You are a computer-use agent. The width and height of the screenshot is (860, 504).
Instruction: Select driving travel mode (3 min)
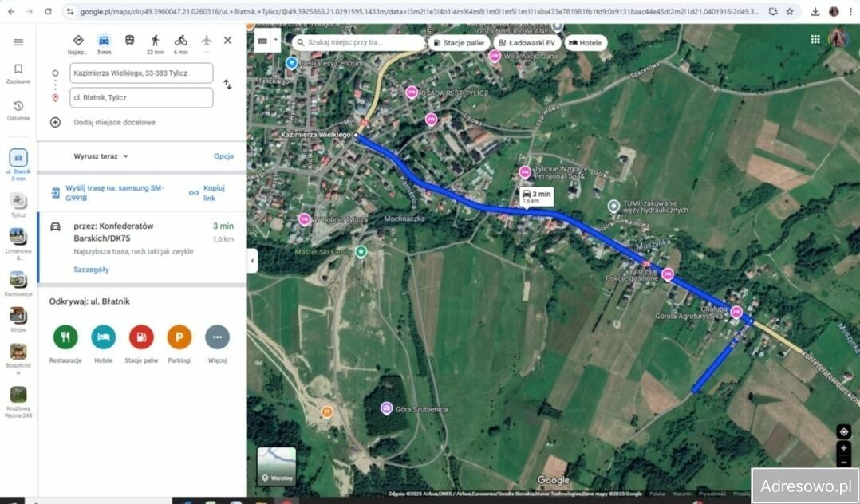pyautogui.click(x=104, y=44)
